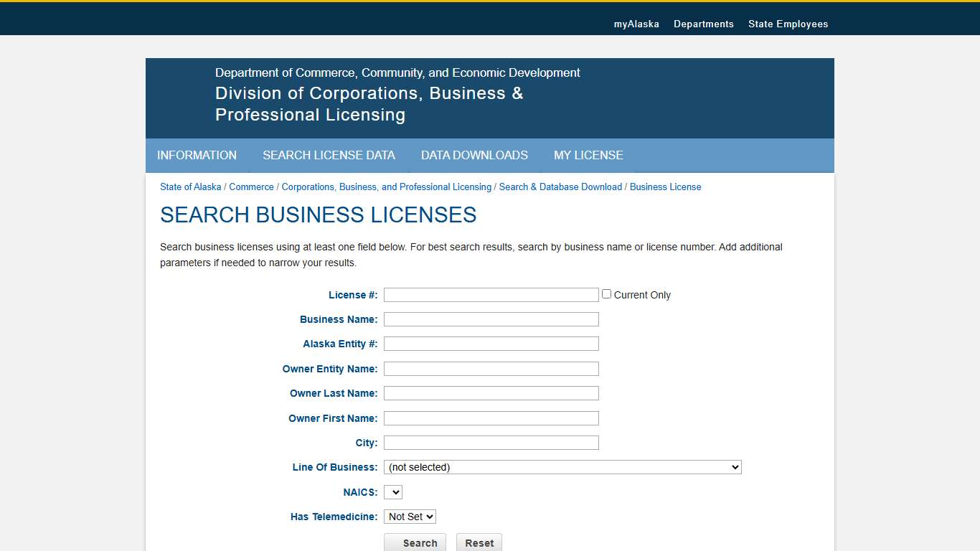980x551 pixels.
Task: Enable the Current Only checkbox
Action: (606, 293)
